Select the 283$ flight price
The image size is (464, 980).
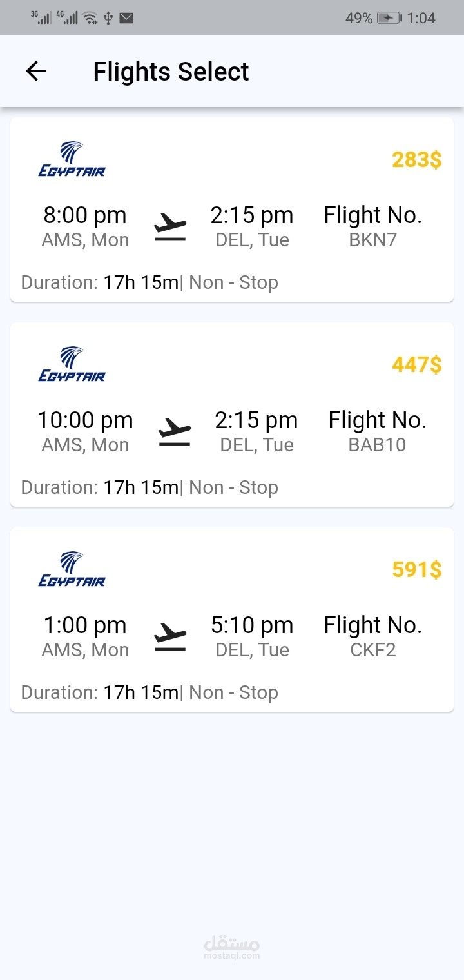pos(416,159)
